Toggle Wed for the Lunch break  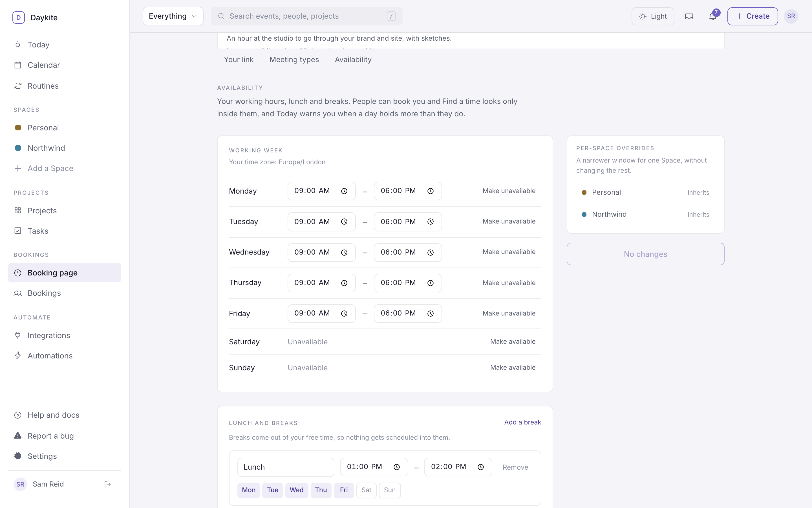[297, 490]
